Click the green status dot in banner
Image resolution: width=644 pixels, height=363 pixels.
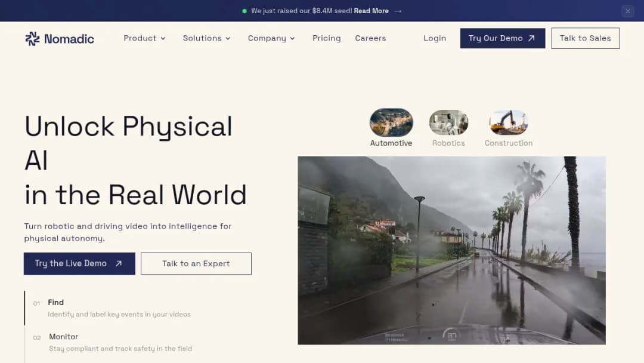pyautogui.click(x=244, y=11)
